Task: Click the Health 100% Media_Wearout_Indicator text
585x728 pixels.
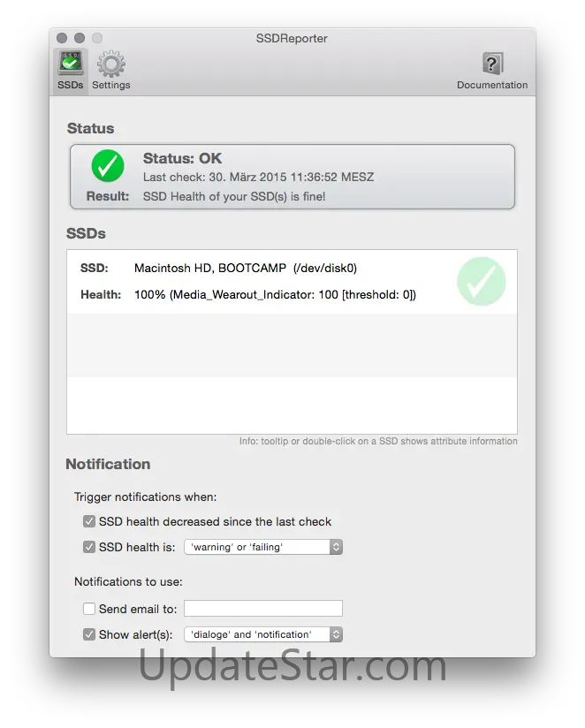Action: pos(275,295)
